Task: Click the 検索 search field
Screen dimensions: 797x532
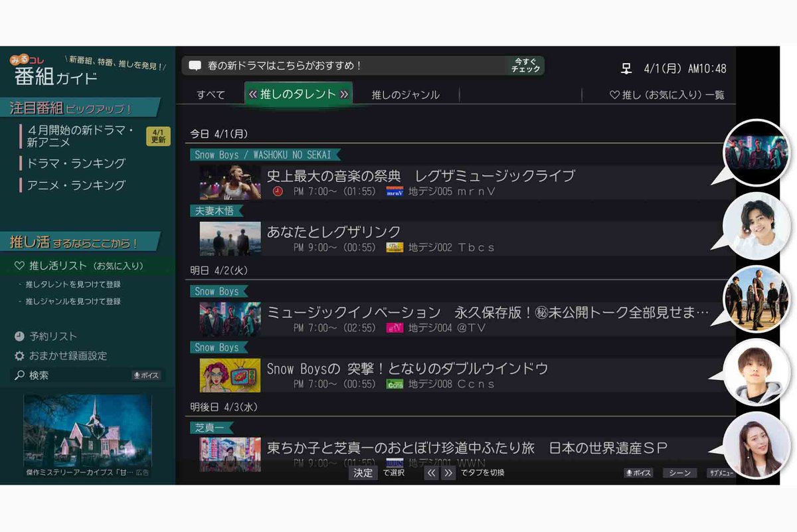Action: tap(88, 375)
